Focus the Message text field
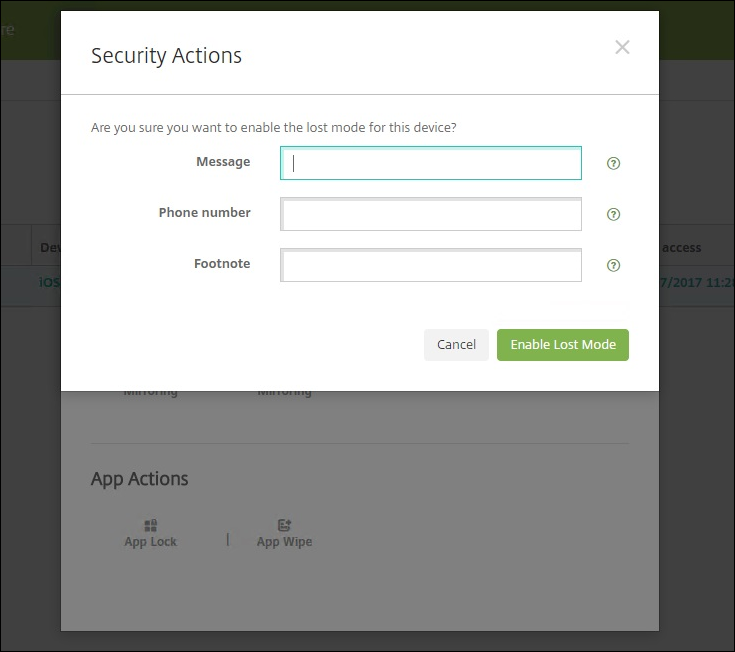Screen dimensions: 735x652 tap(431, 163)
